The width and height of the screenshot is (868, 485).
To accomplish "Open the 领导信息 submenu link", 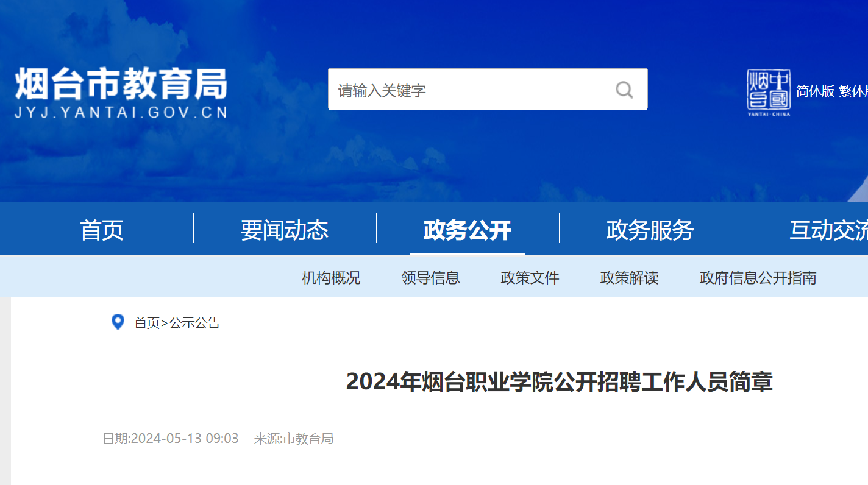I will point(430,278).
